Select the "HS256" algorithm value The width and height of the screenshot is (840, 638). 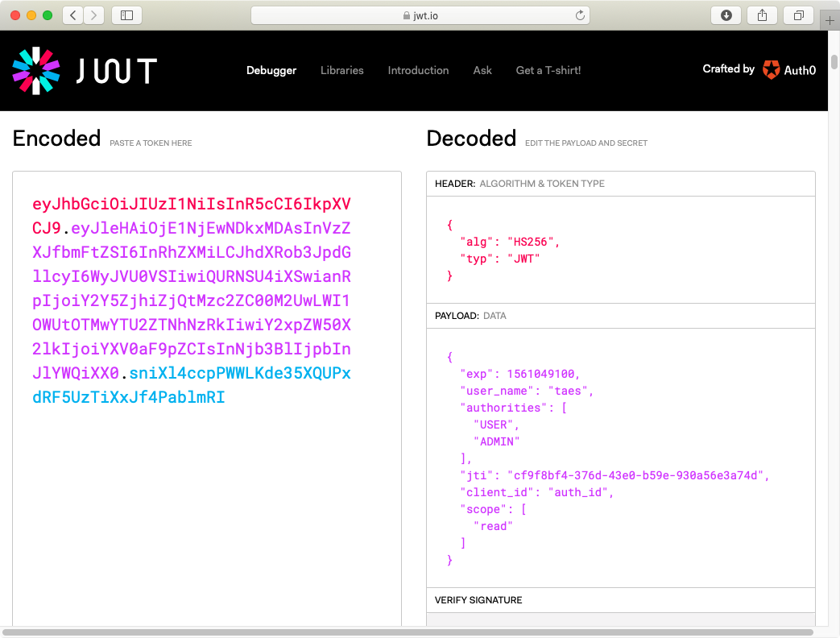(530, 242)
